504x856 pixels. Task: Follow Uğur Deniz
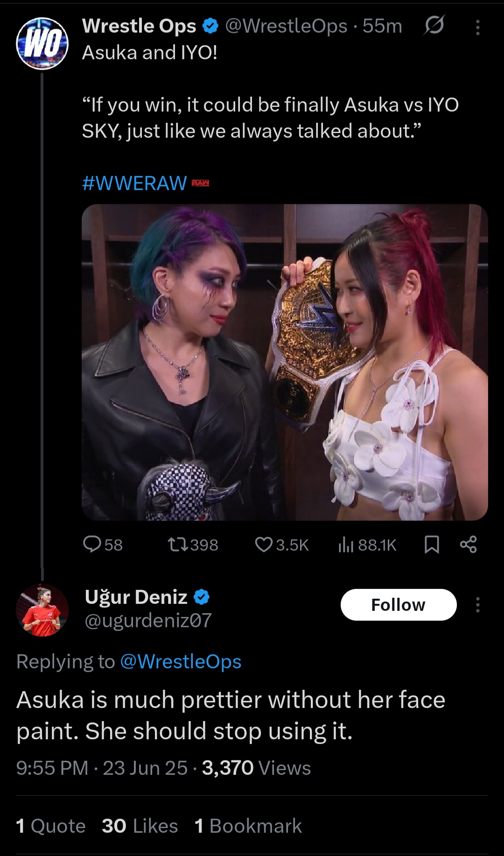[x=399, y=605]
